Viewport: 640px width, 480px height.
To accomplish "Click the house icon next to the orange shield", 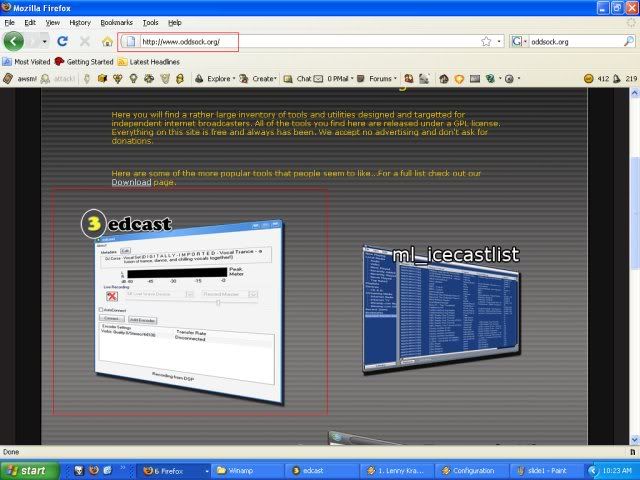I will (x=444, y=78).
